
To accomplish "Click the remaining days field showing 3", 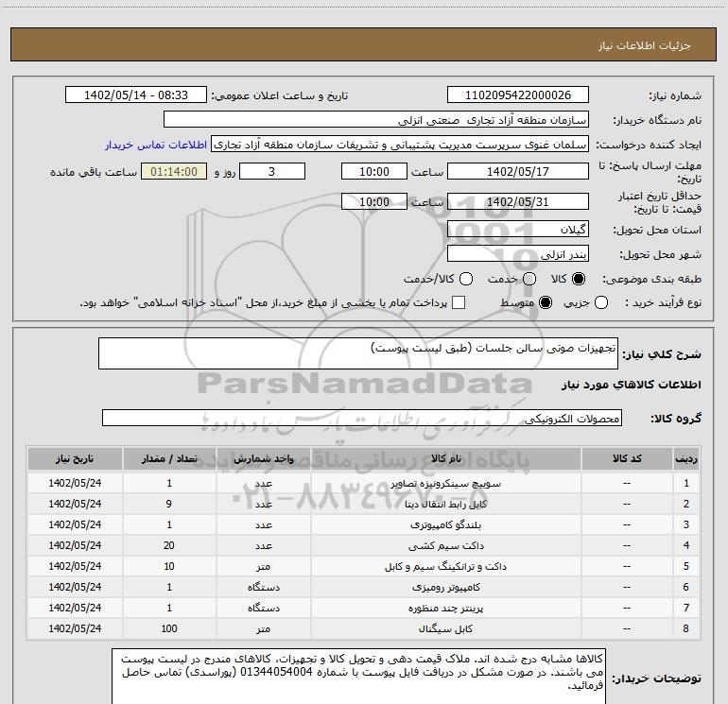I will [272, 171].
